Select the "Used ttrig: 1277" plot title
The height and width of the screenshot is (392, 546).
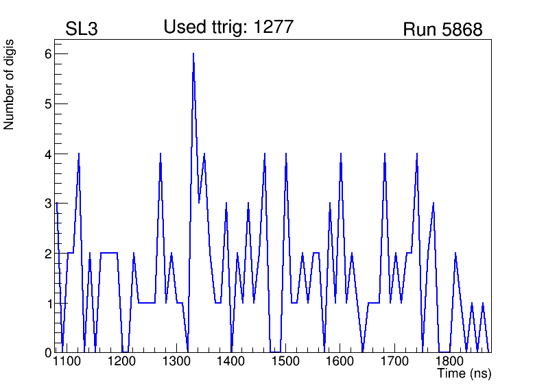coord(228,27)
